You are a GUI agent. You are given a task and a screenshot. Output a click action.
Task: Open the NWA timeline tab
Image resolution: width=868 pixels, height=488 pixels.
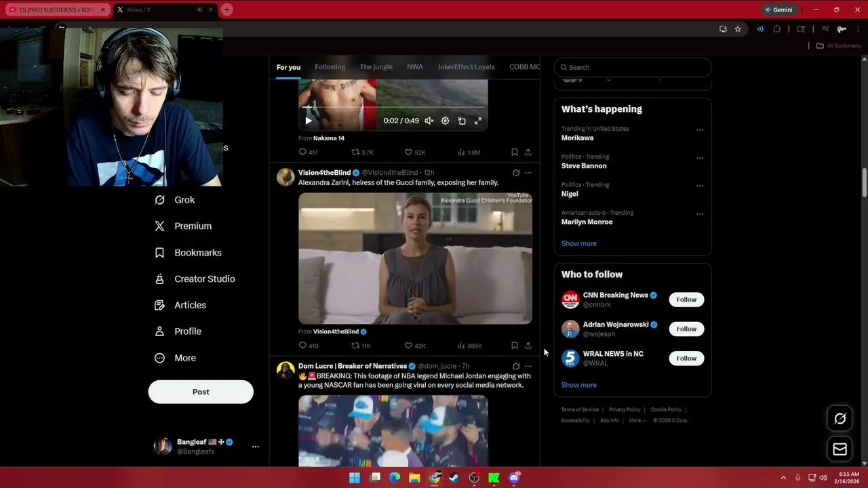(x=415, y=67)
